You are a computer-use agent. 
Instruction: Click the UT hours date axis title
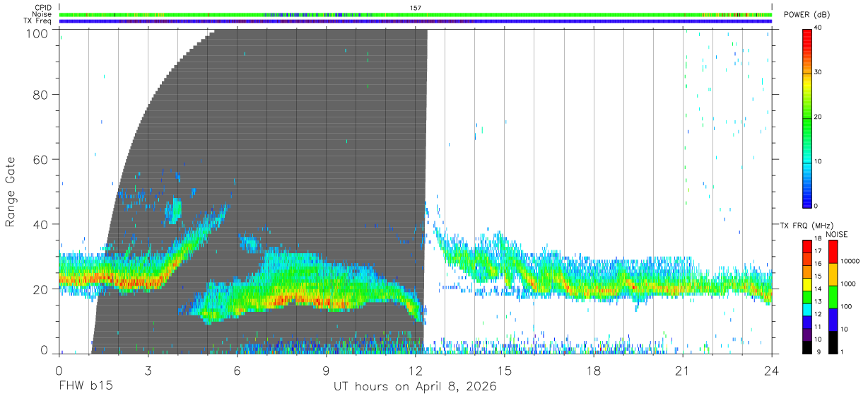tap(415, 387)
